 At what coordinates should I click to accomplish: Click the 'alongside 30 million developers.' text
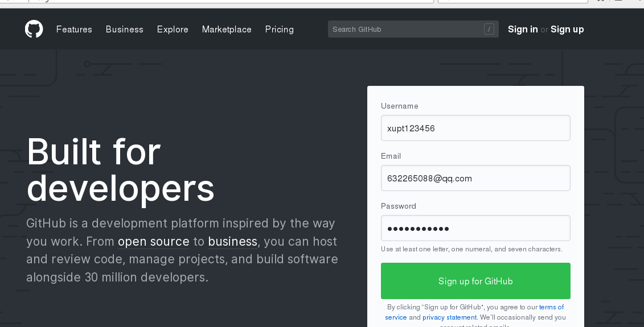(117, 278)
